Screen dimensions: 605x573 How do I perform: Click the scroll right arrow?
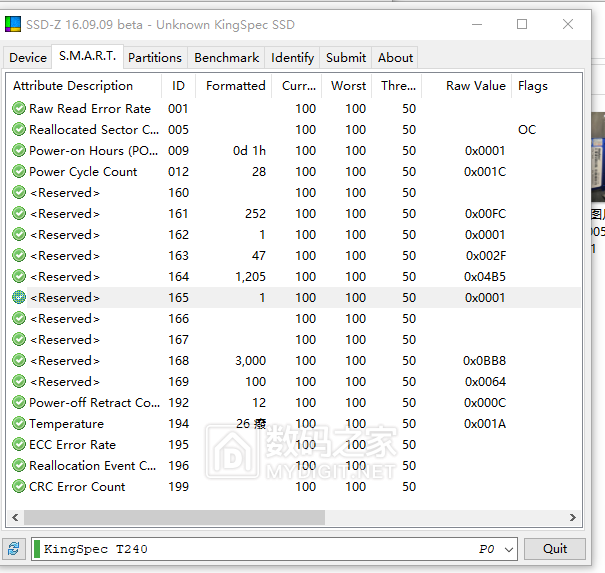click(x=573, y=517)
